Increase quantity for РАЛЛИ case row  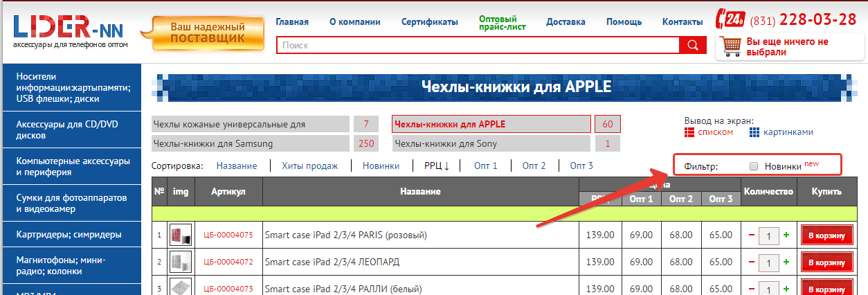(786, 289)
